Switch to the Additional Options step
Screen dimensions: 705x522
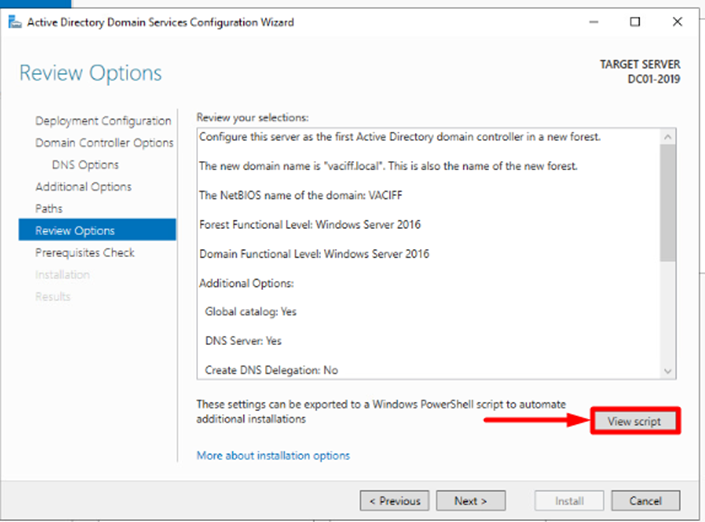pos(83,187)
